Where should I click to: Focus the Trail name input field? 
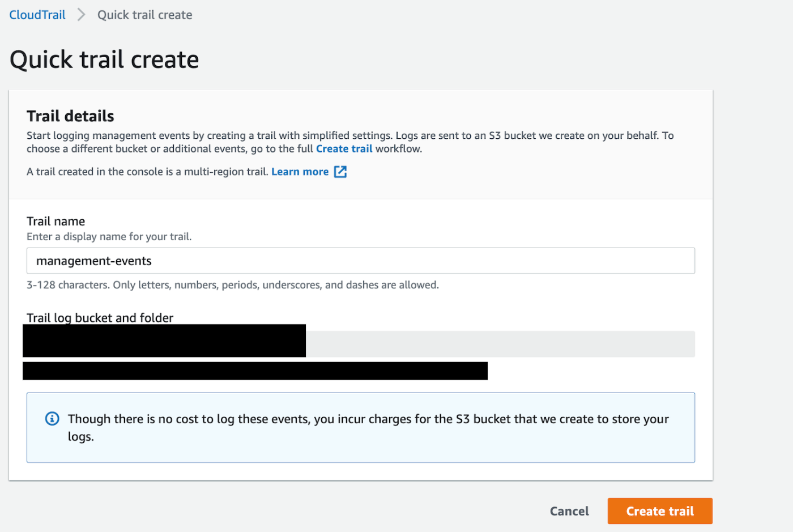(360, 261)
